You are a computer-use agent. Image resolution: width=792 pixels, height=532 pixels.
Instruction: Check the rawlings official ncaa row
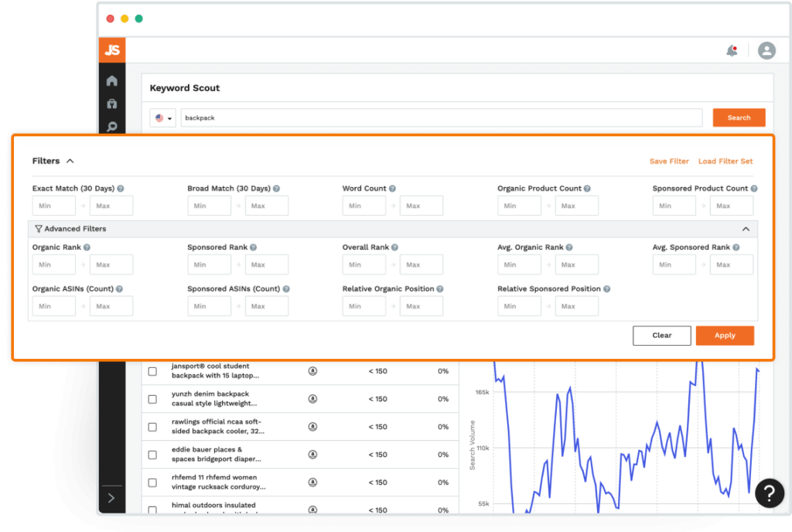pos(152,427)
